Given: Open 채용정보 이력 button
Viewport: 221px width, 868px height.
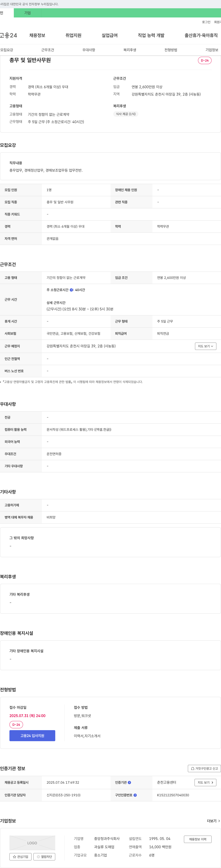Looking at the screenshot, I should pyautogui.click(x=198, y=839).
